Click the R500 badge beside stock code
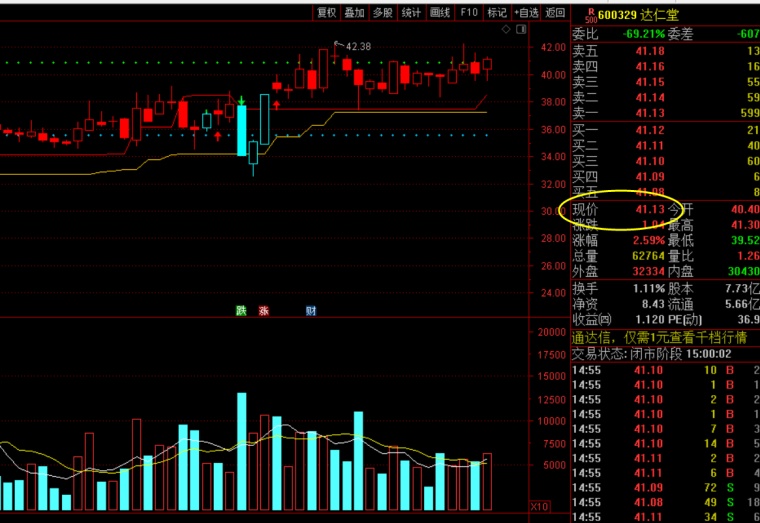Viewport: 760px width, 523px height. click(x=590, y=14)
